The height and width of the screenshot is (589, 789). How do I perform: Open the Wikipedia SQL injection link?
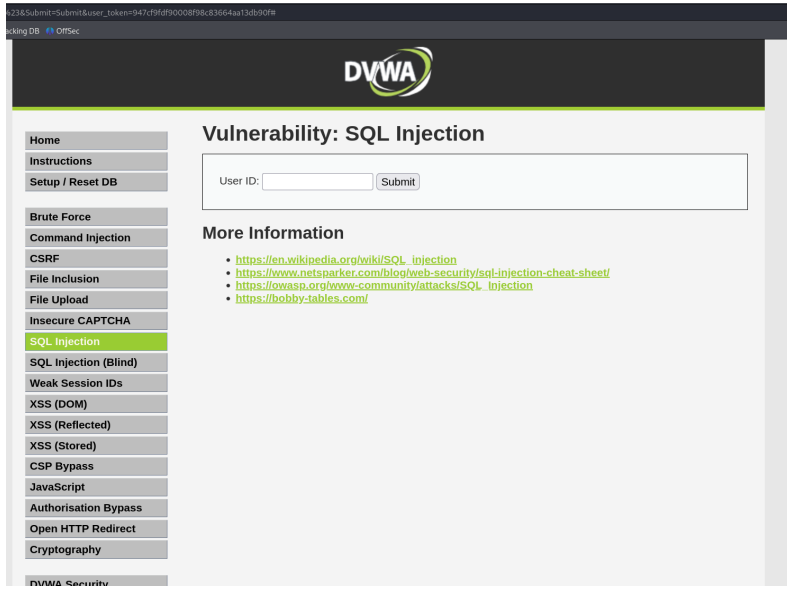pos(346,260)
